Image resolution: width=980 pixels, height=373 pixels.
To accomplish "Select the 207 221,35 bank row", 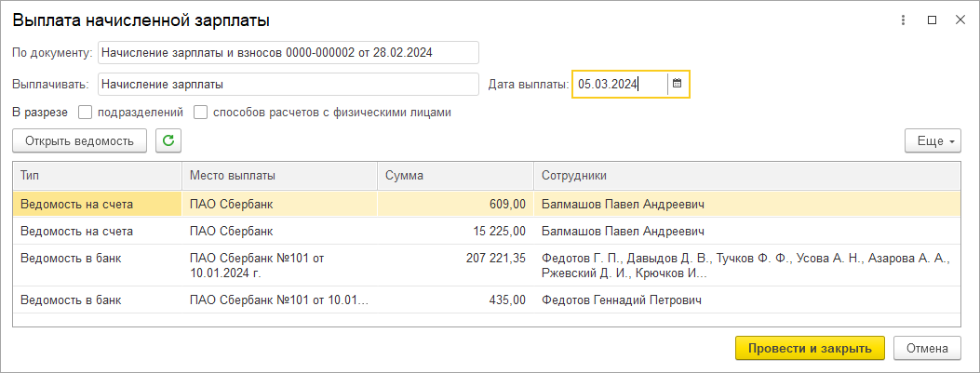I will [487, 265].
